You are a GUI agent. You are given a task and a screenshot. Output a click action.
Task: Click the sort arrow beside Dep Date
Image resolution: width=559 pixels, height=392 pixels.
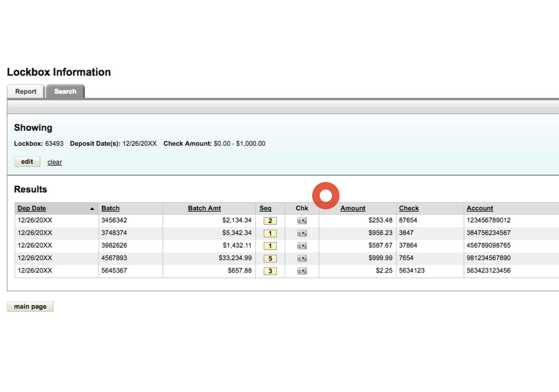[x=92, y=208]
